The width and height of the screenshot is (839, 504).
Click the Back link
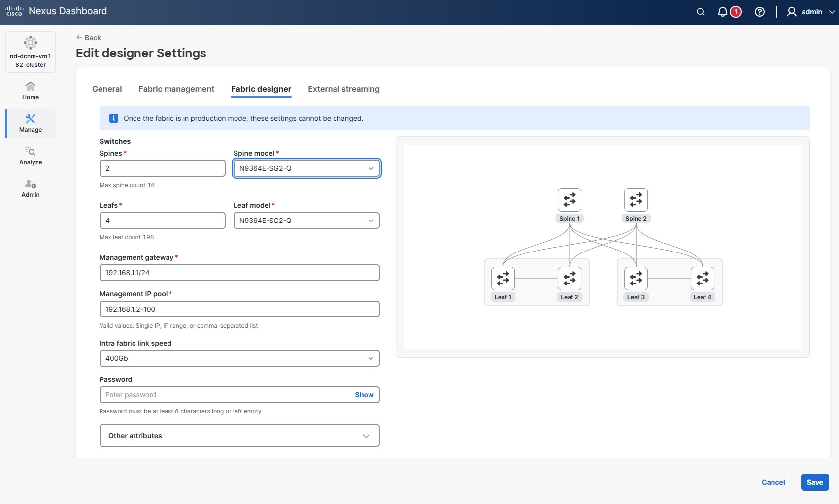point(89,38)
